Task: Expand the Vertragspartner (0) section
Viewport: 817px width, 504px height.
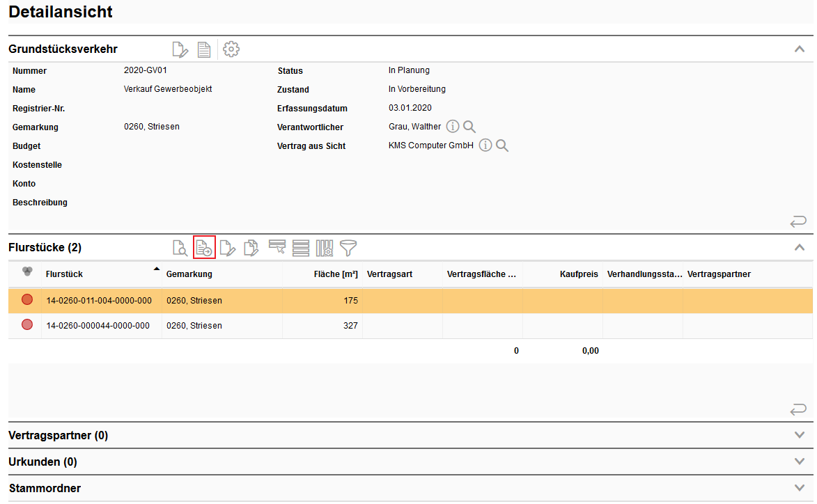Action: (799, 435)
